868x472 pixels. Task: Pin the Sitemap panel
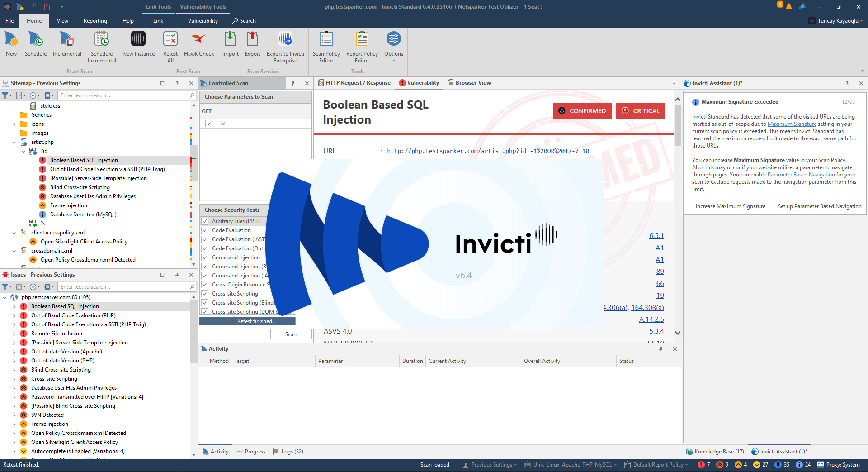177,83
